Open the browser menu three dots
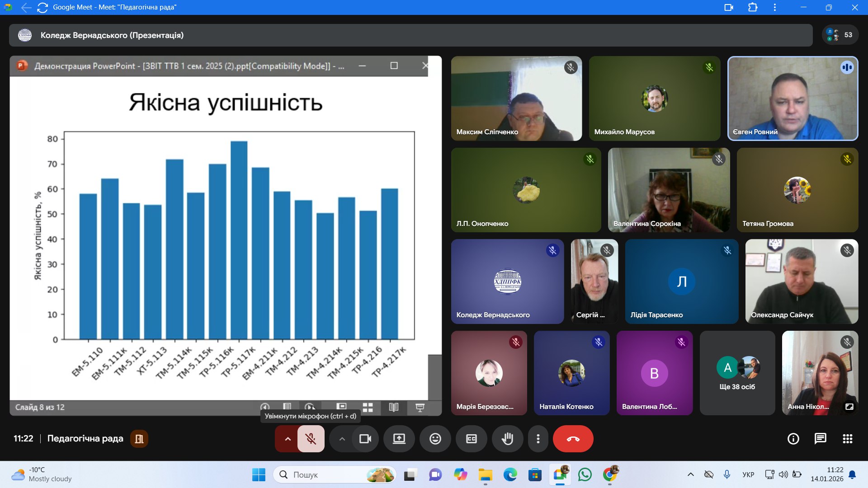The image size is (868, 488). pyautogui.click(x=774, y=7)
